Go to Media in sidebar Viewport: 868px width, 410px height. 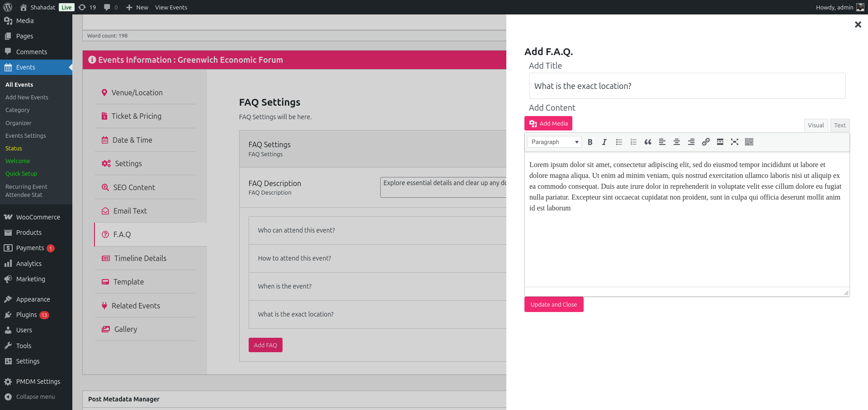pyautogui.click(x=36, y=21)
